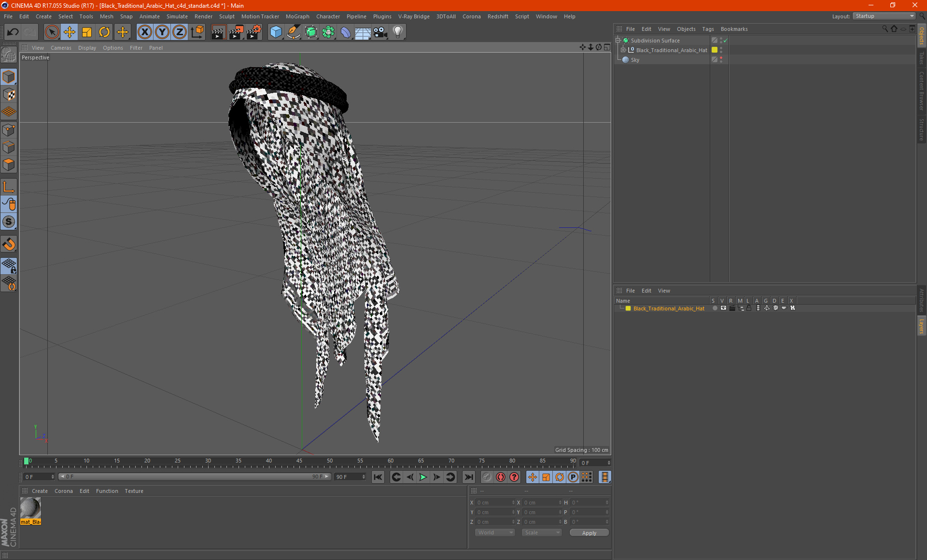The height and width of the screenshot is (560, 927).
Task: Toggle Autokeying
Action: tap(501, 477)
